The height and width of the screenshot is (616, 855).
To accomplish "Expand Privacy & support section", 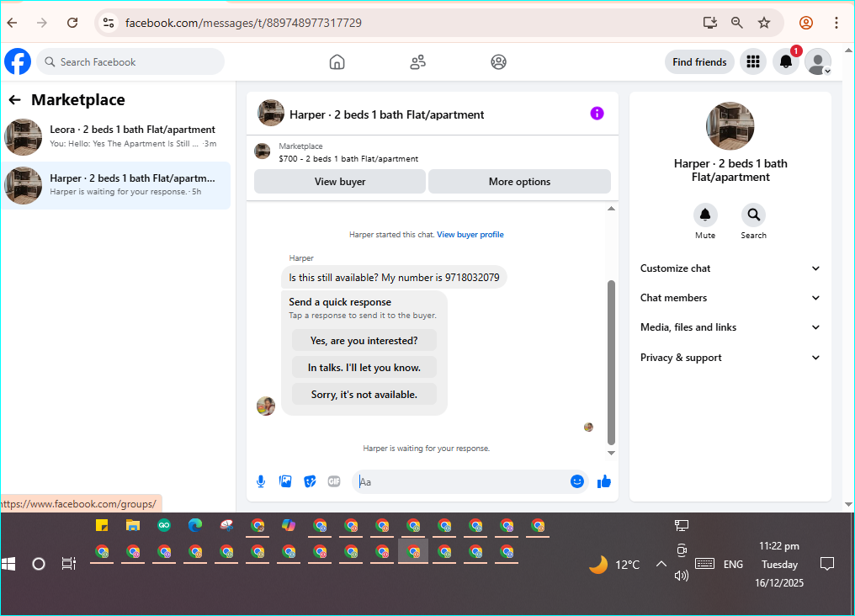I will 730,358.
